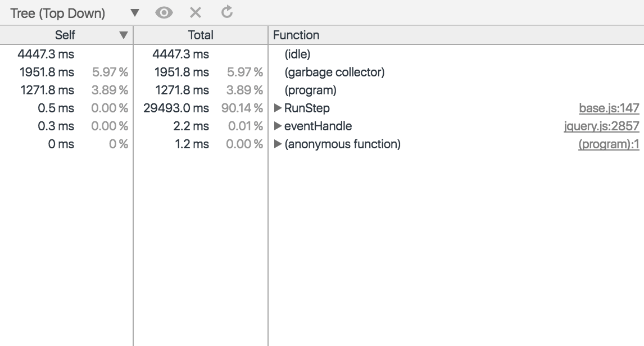Expand the (anonymous function) row
This screenshot has height=346, width=644.
[x=278, y=144]
